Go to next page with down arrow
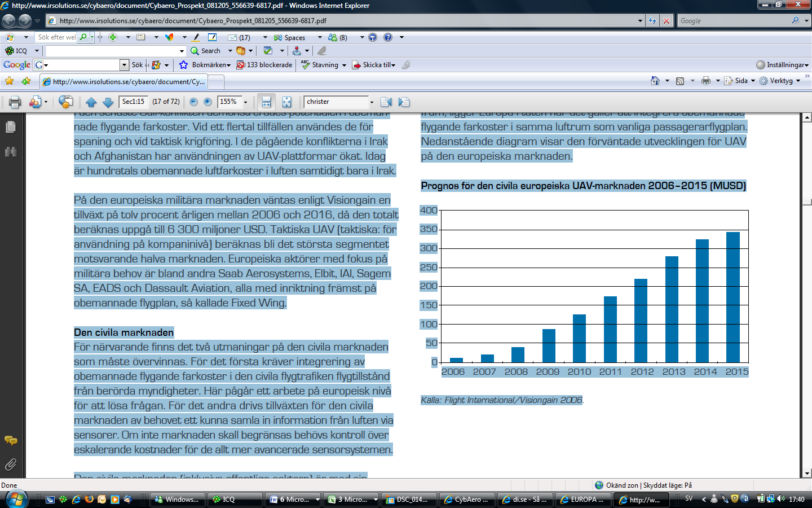 (108, 102)
